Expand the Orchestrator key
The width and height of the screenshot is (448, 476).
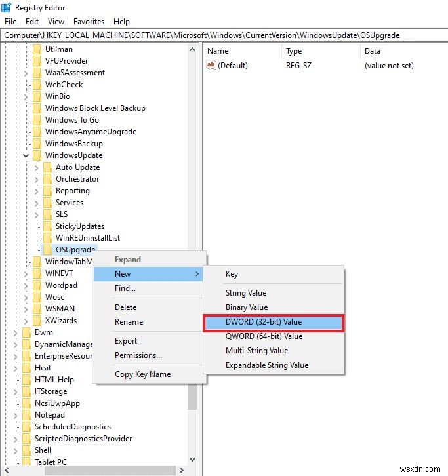tap(37, 180)
